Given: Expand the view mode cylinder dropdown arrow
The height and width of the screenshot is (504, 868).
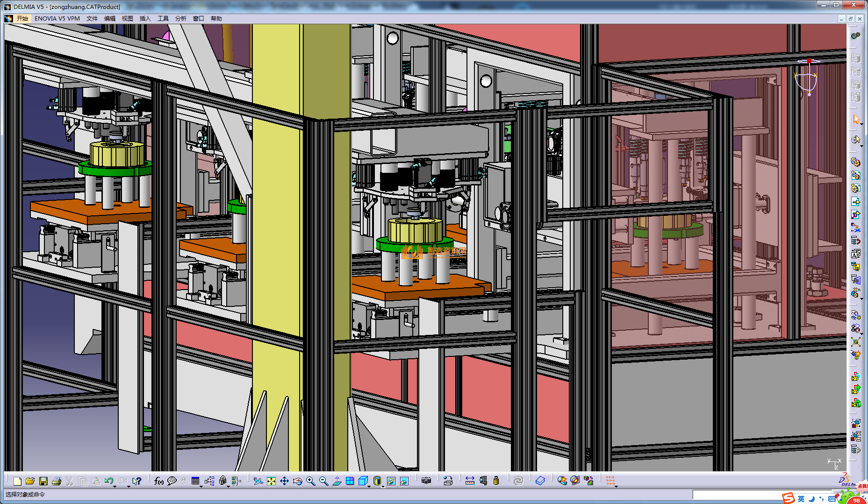Looking at the screenshot, I should pyautogui.click(x=383, y=486).
